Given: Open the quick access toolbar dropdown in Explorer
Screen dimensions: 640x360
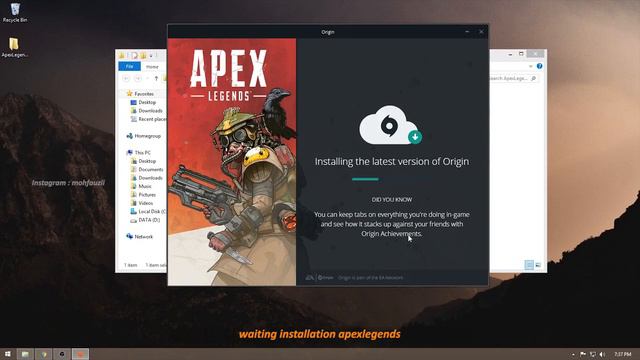Looking at the screenshot, I should (151, 55).
